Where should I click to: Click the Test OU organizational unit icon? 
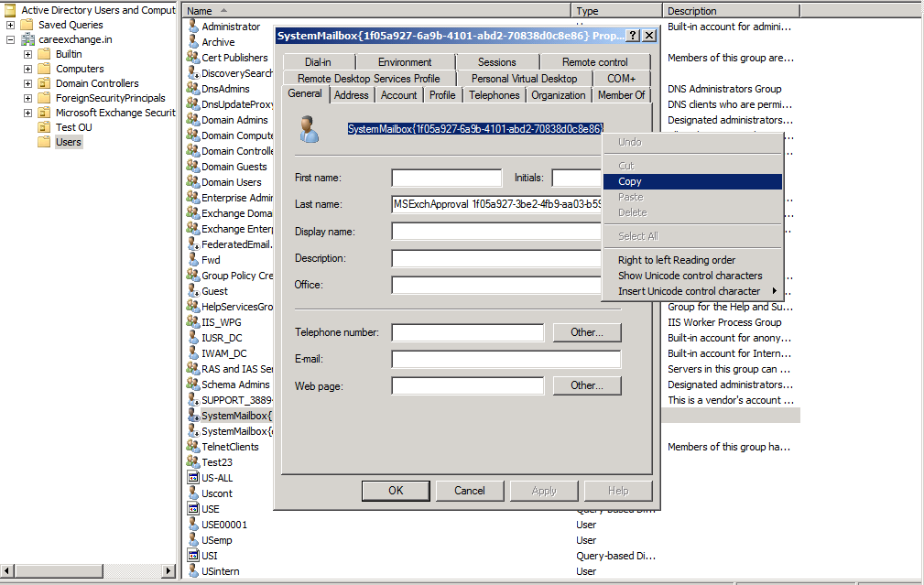44,127
